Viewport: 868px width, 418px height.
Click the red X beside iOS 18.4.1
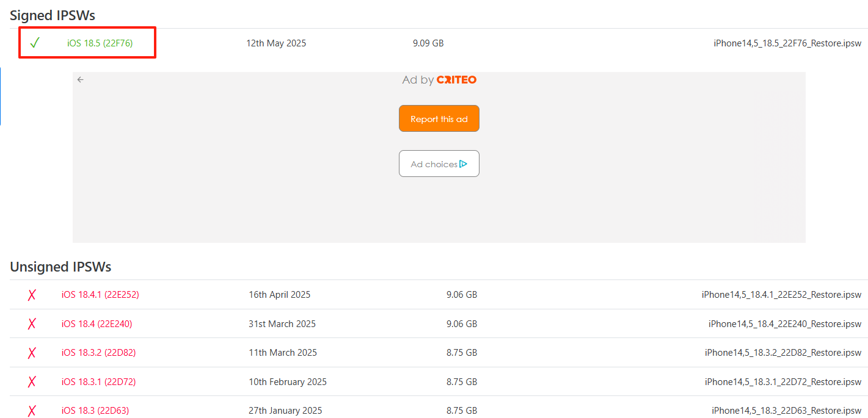(x=32, y=295)
